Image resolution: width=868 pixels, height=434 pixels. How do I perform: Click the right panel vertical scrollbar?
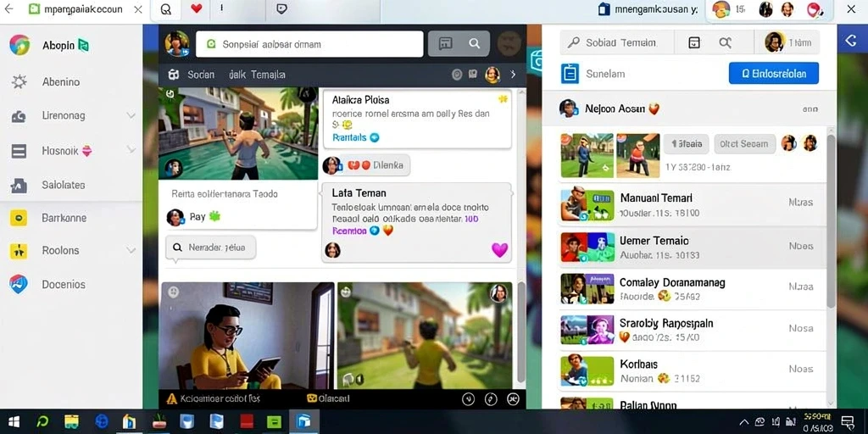(831, 221)
